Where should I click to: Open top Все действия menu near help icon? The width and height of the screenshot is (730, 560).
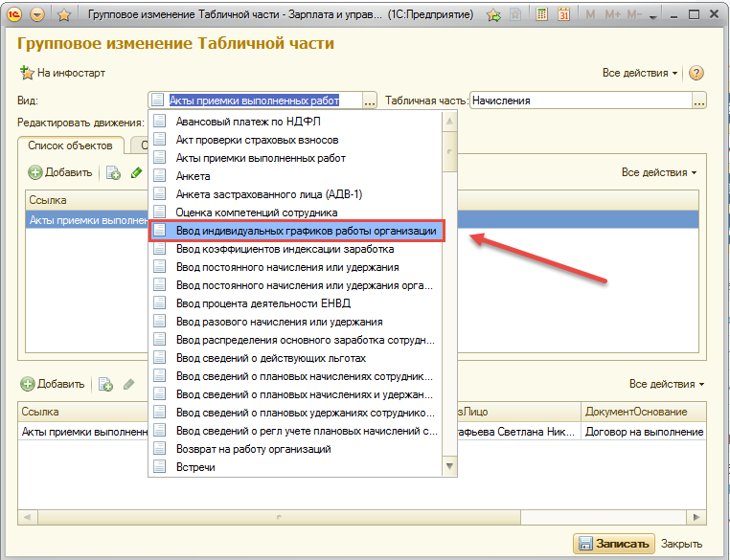point(639,73)
